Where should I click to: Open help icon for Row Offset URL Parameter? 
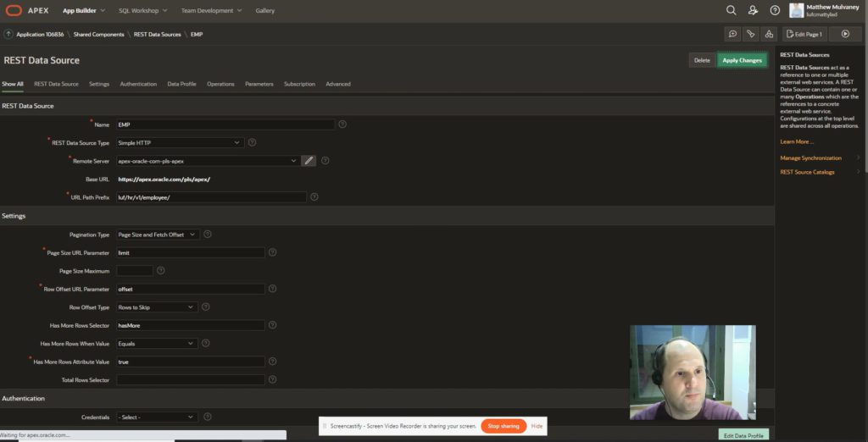point(272,289)
